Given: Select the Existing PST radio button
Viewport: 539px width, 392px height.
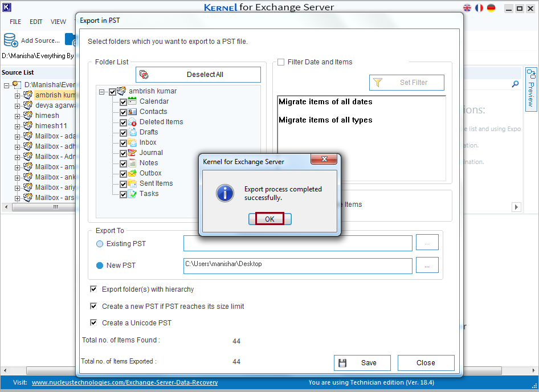Looking at the screenshot, I should pos(100,244).
